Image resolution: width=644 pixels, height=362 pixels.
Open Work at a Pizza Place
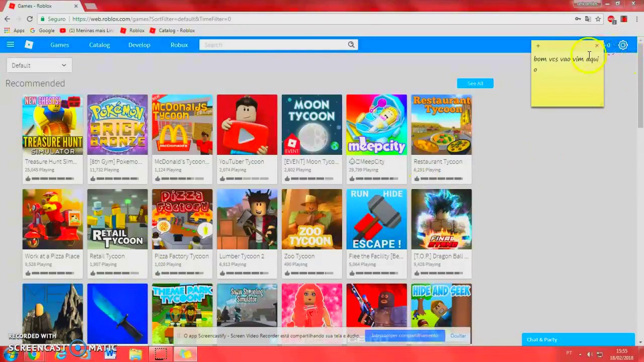(x=52, y=233)
